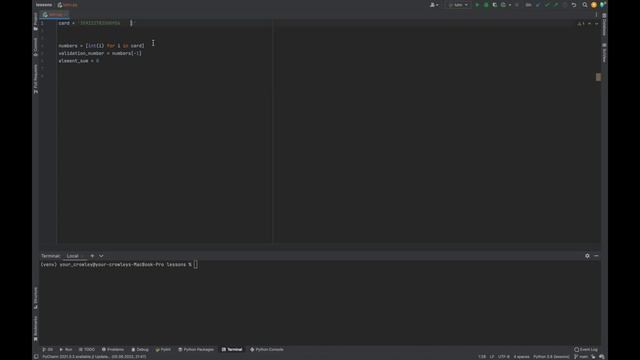Open the run configuration dropdown

click(458, 5)
